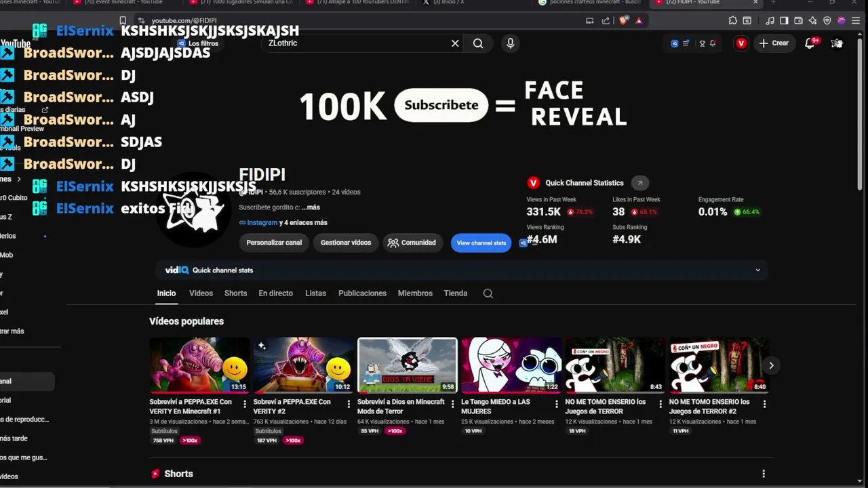Viewport: 868px width, 488px height.
Task: Open Brave Wallet icon
Action: pos(799,20)
